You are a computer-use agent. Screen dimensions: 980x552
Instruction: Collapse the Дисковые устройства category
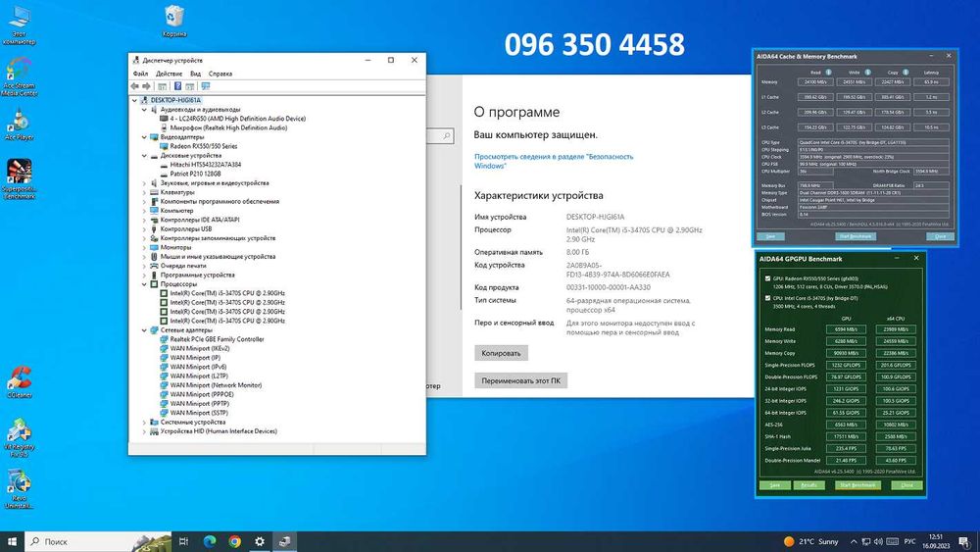(x=144, y=156)
